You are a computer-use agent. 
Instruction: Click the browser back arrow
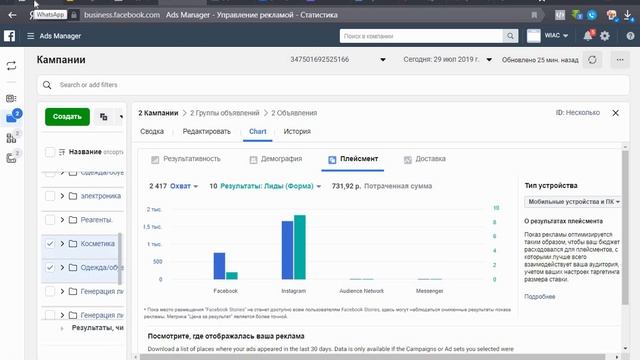(x=12, y=15)
